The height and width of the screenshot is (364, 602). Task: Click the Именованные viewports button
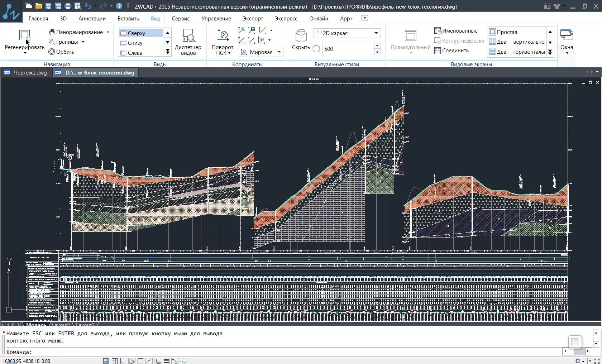pos(456,31)
